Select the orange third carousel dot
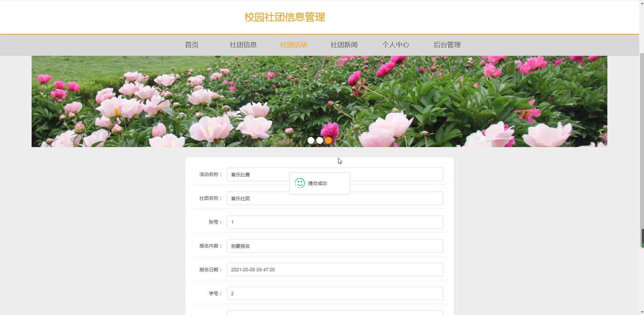The image size is (644, 315). pyautogui.click(x=328, y=140)
